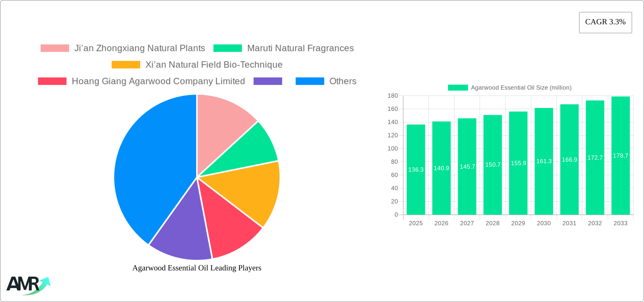Select the pink legend swatch for Ji'an Zhongxiang
This screenshot has width=644, height=302.
coord(54,48)
